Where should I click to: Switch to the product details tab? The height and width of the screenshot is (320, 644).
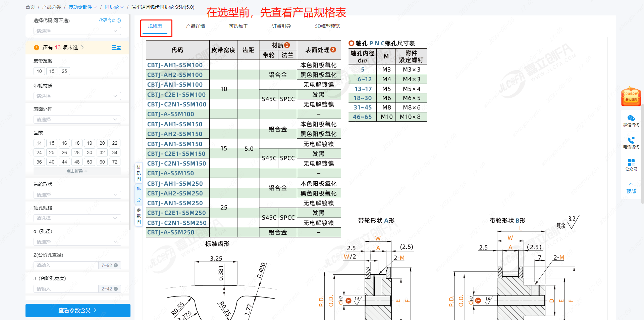tap(195, 26)
